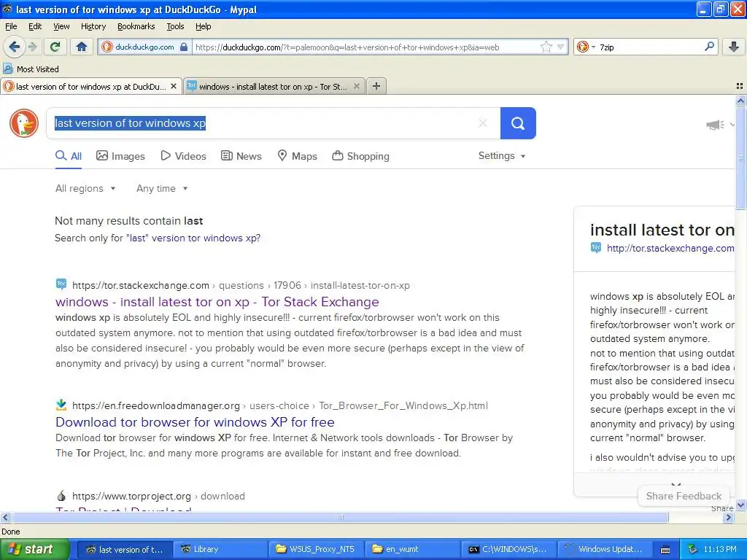Open Download tor browser for windows XP result
The height and width of the screenshot is (560, 747).
pyautogui.click(x=195, y=422)
